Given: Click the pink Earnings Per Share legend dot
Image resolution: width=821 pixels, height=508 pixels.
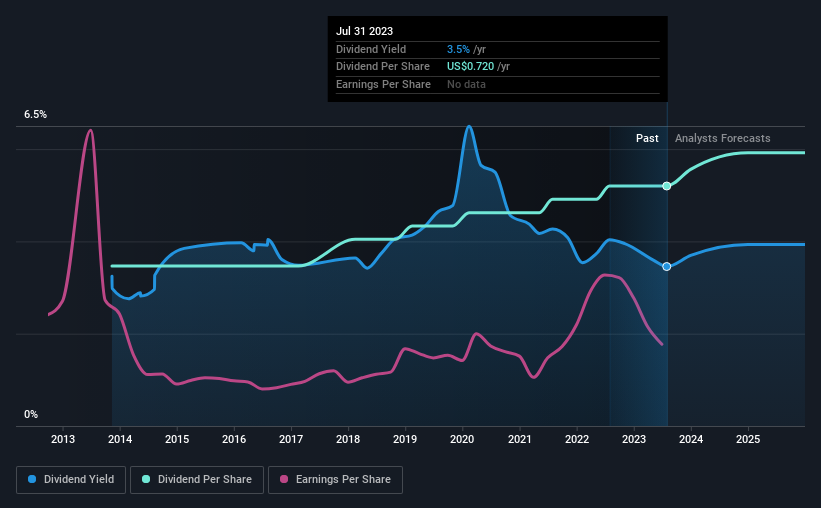Looking at the screenshot, I should [x=284, y=479].
